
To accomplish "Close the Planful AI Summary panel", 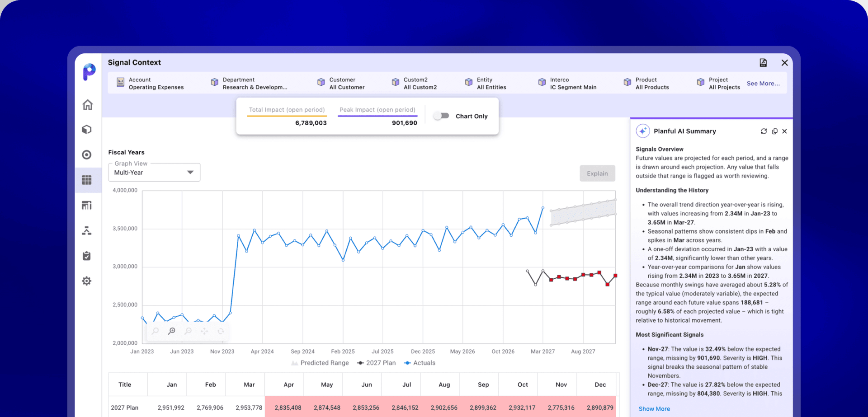I will coord(784,131).
